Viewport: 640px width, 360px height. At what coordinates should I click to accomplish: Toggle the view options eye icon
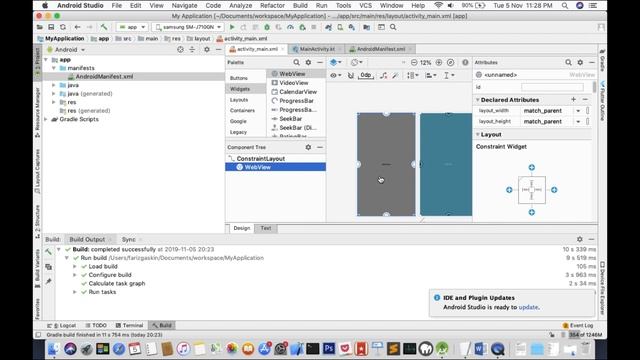pyautogui.click(x=335, y=75)
